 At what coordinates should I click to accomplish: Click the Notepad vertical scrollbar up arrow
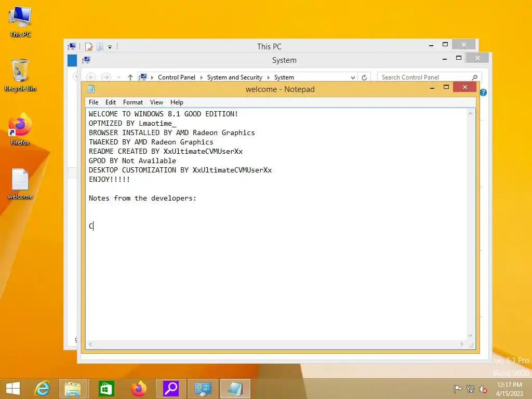[x=470, y=114]
